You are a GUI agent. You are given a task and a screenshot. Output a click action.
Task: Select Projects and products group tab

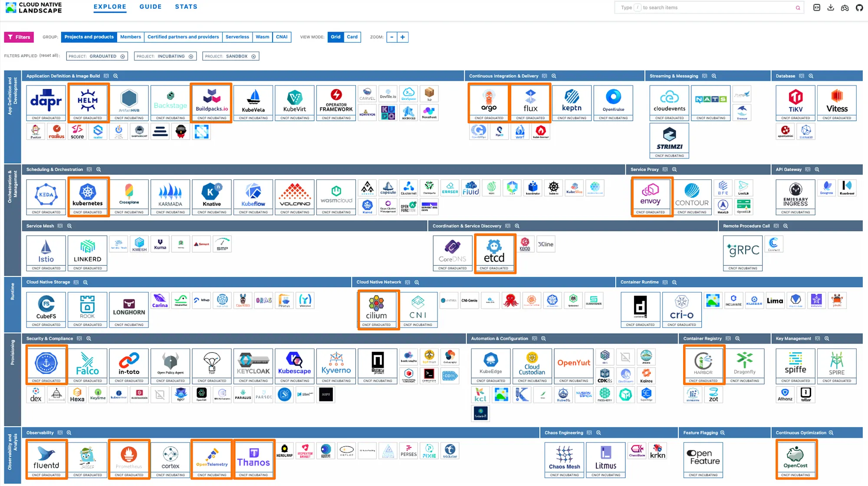(x=89, y=37)
